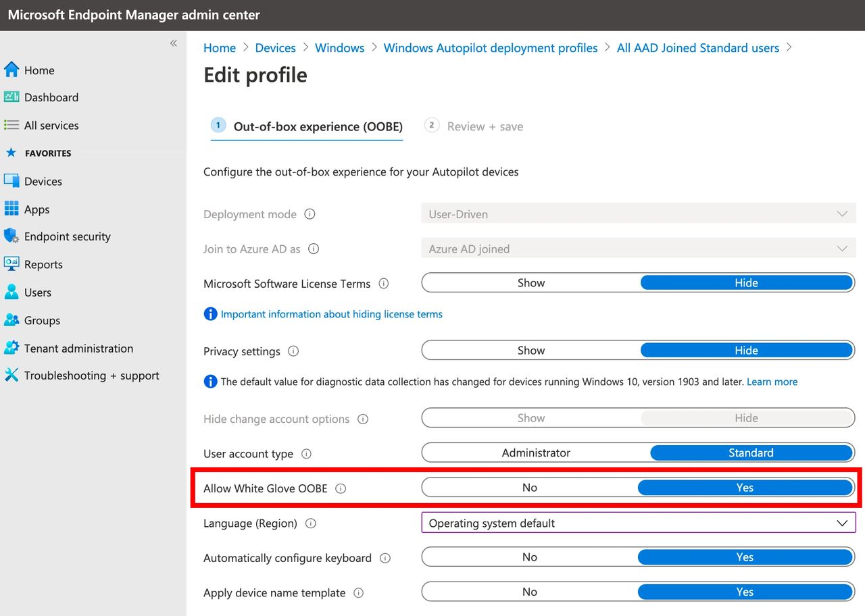Open Important information about hiding license terms

tap(331, 314)
